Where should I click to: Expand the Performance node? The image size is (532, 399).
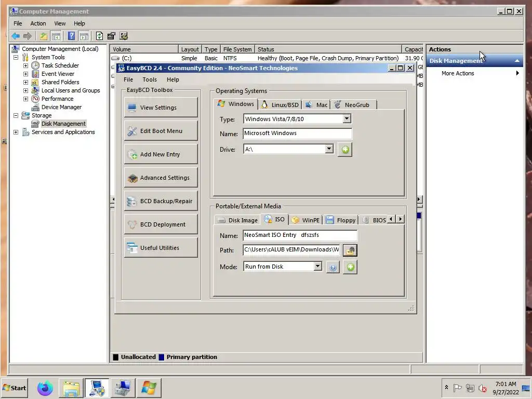[26, 99]
